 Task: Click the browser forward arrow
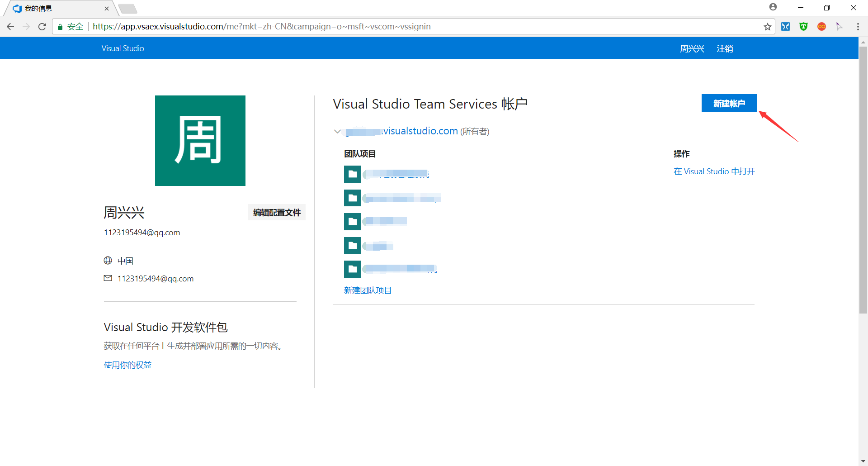pyautogui.click(x=26, y=27)
